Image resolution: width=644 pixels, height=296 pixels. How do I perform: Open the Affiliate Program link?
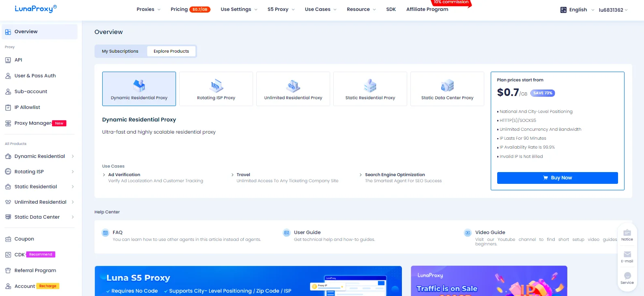tap(427, 9)
